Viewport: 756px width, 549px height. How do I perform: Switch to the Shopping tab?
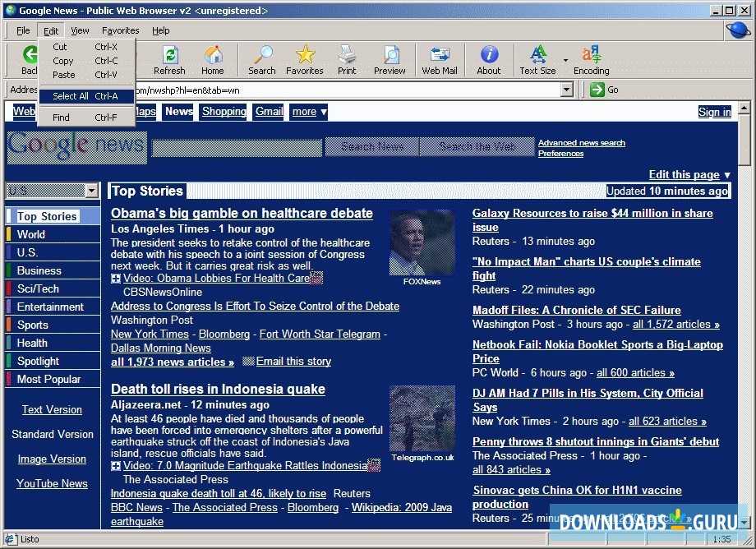coord(223,111)
